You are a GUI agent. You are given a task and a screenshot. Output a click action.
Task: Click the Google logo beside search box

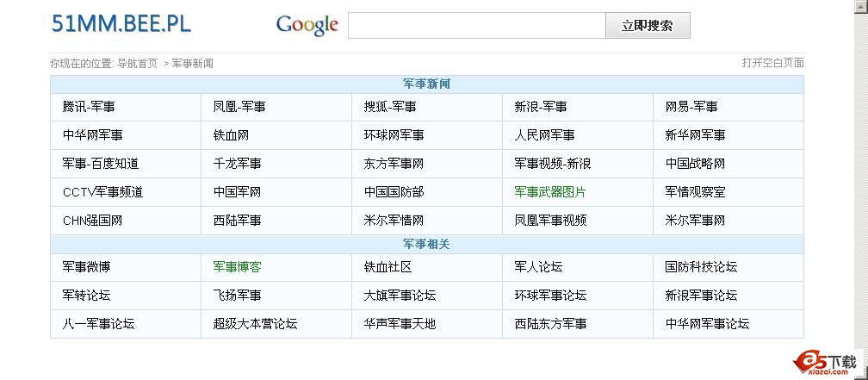click(307, 25)
